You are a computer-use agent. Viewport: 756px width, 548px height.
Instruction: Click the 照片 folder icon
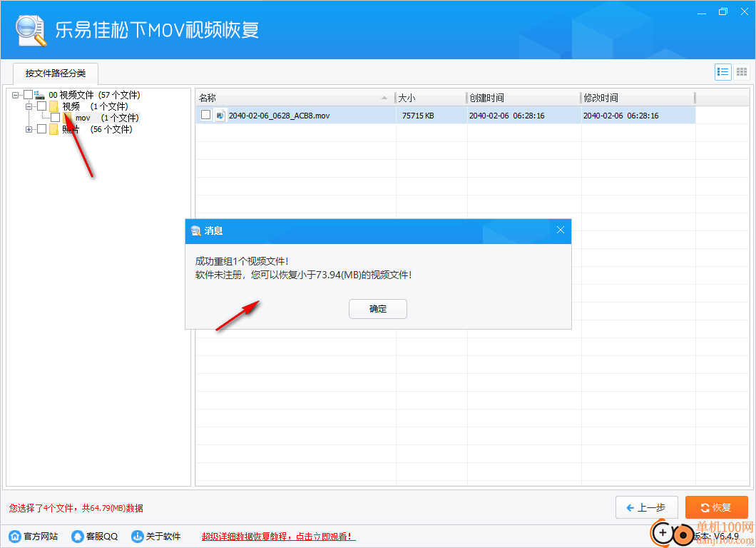(x=53, y=129)
